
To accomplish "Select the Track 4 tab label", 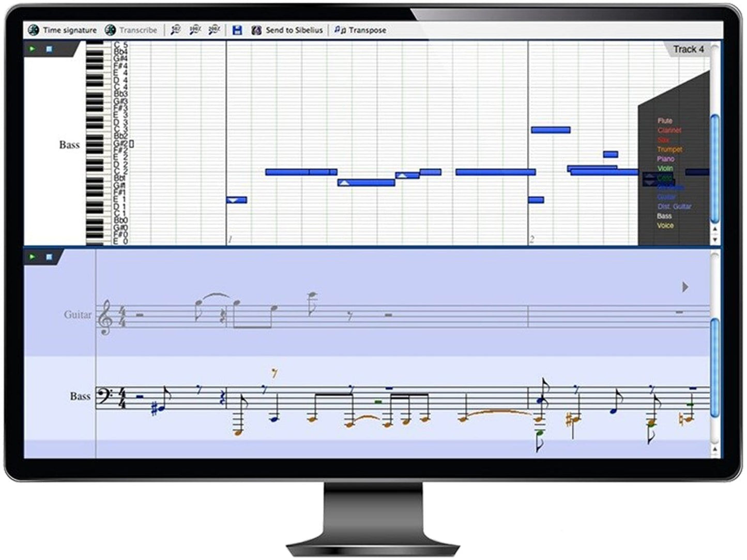I will pos(689,50).
